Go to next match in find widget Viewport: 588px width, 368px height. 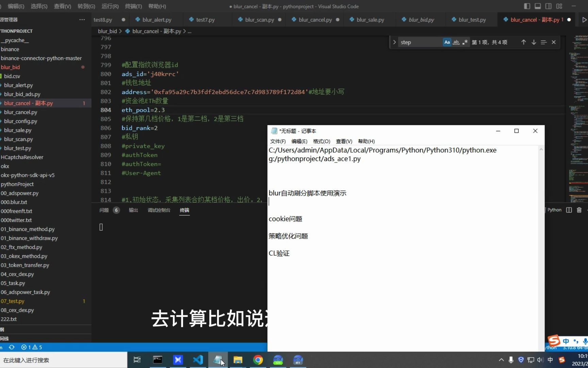534,42
